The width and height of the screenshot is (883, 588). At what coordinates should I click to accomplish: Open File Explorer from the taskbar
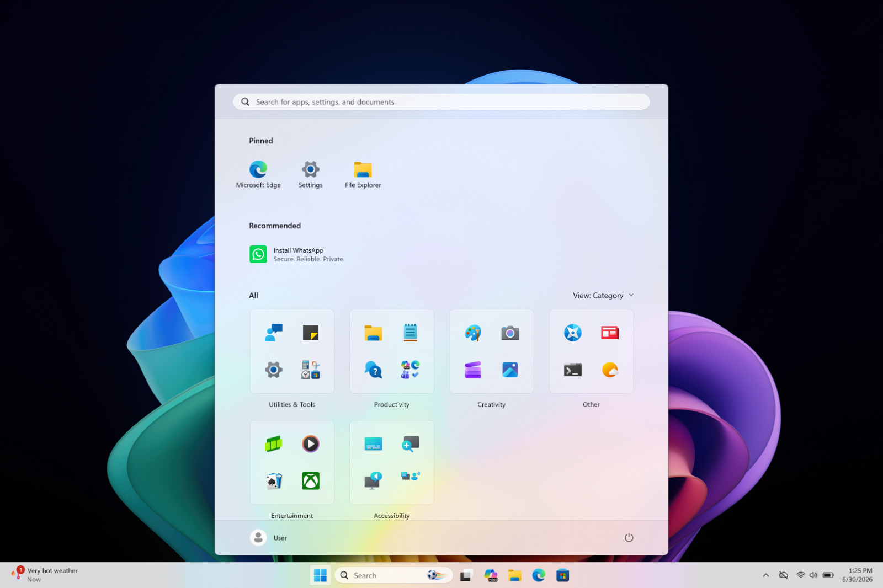point(515,575)
